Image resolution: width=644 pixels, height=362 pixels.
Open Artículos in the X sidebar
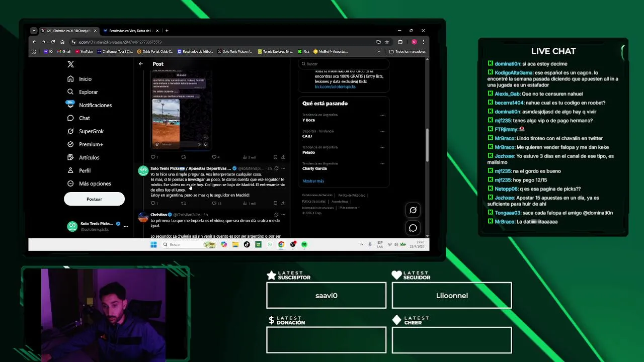coord(84,157)
